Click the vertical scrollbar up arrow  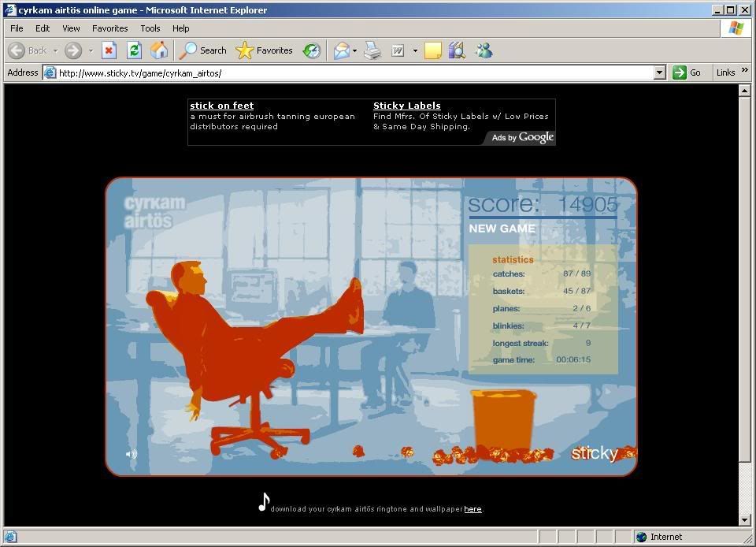744,90
